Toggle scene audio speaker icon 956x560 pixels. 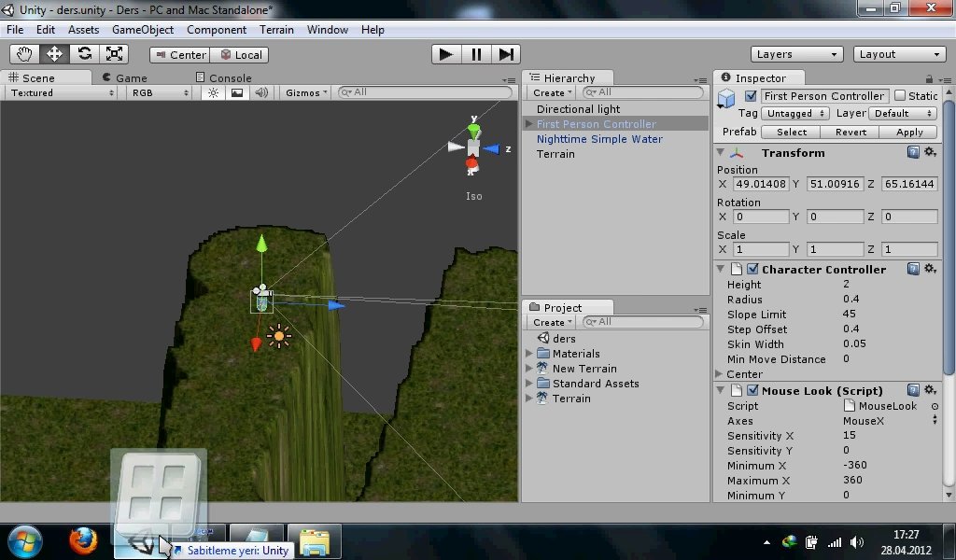click(261, 92)
